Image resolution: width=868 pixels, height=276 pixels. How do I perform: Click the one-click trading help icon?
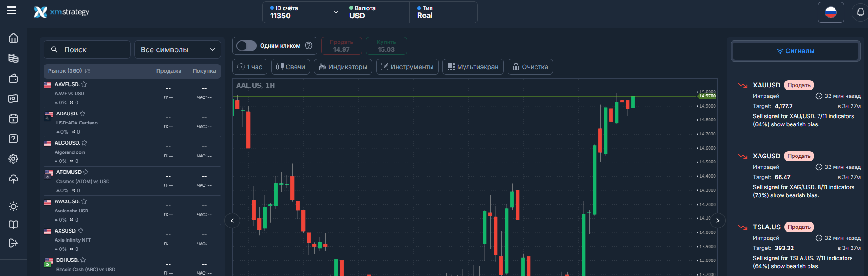pos(309,45)
